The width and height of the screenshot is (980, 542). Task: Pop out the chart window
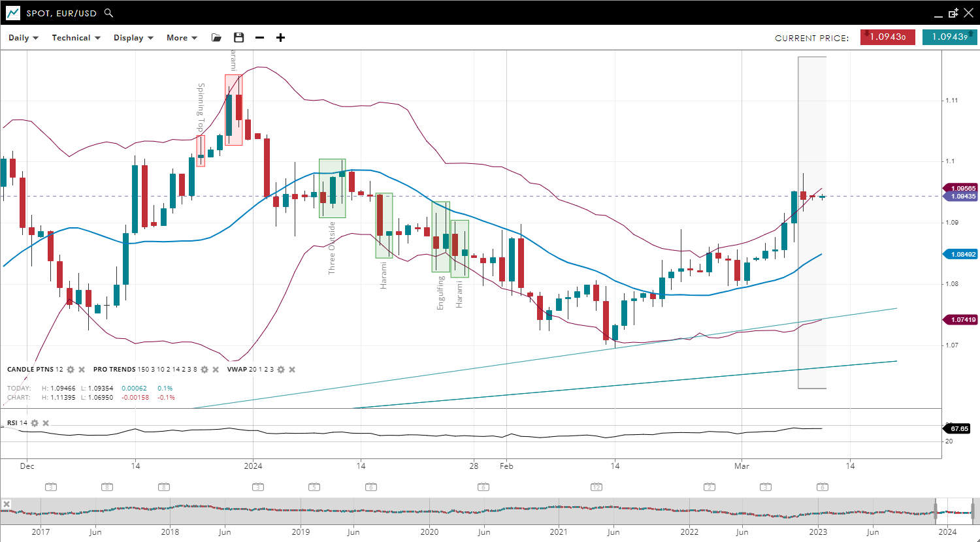pyautogui.click(x=953, y=13)
